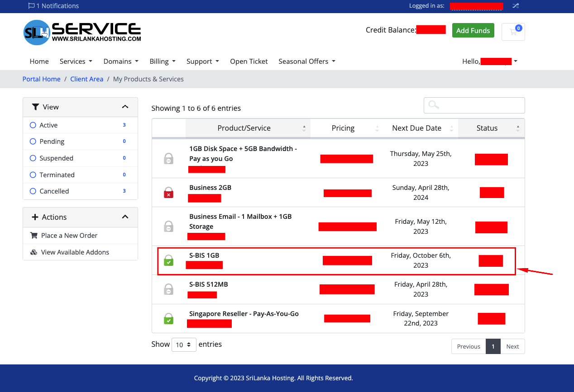Click the green lock icon for S-BIS 1GB
Image resolution: width=574 pixels, height=392 pixels.
point(168,260)
